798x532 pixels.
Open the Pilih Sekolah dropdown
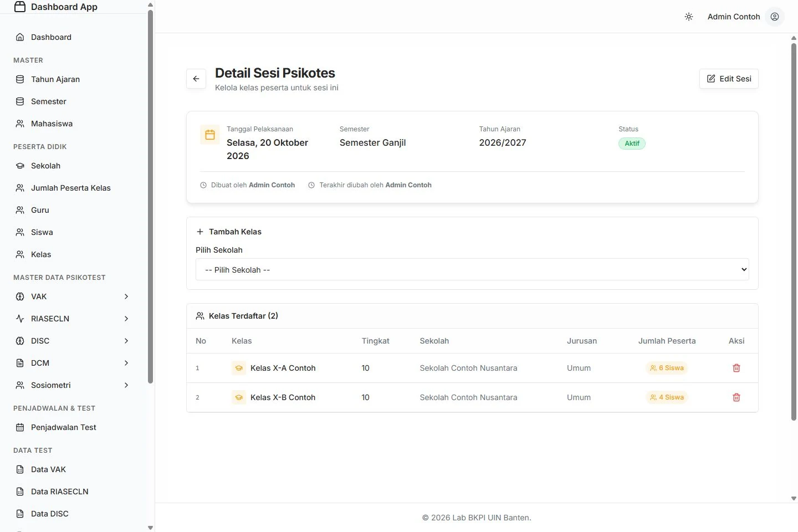(x=472, y=270)
